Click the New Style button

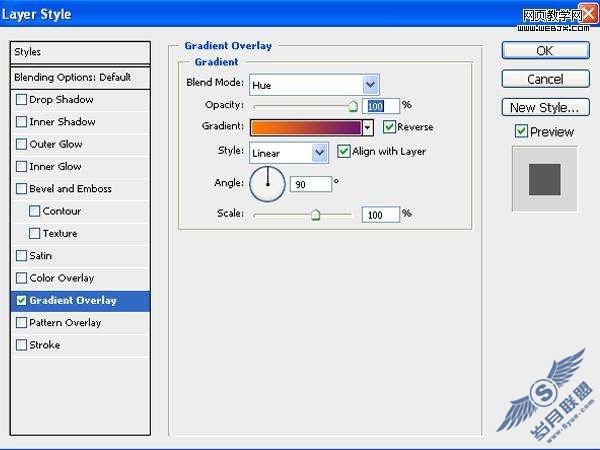tap(545, 108)
